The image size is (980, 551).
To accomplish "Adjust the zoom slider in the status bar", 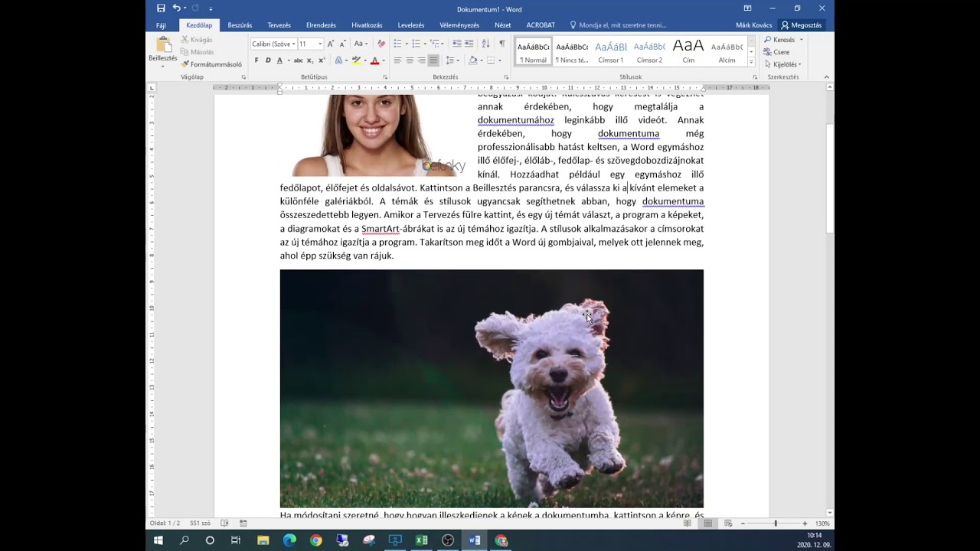I will [775, 523].
